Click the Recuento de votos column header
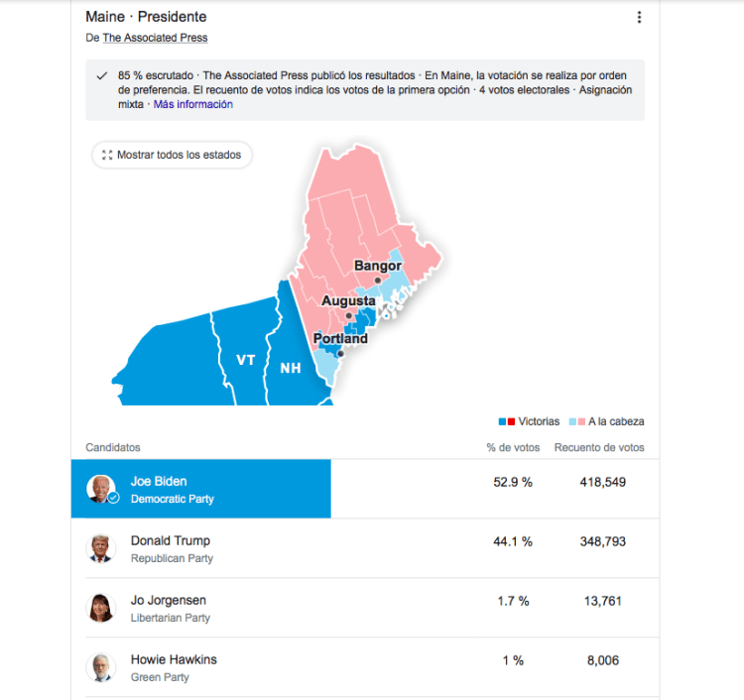Viewport: 744px width, 700px height. tap(599, 447)
